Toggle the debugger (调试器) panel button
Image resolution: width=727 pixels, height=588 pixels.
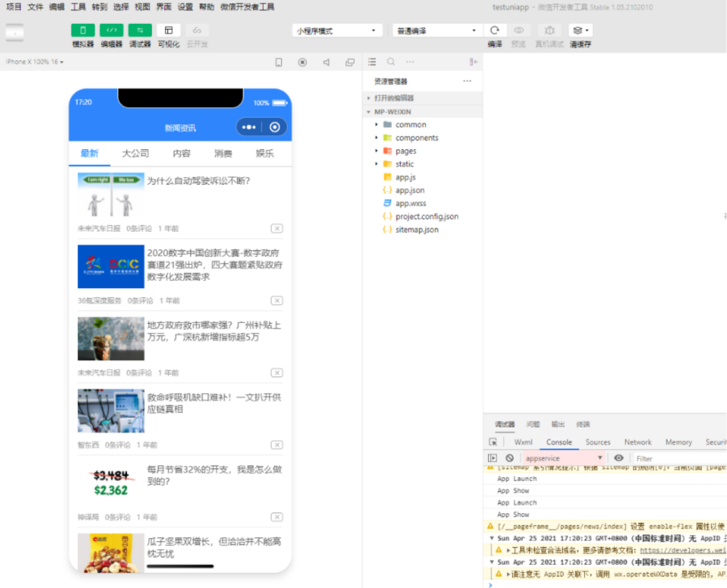point(140,31)
